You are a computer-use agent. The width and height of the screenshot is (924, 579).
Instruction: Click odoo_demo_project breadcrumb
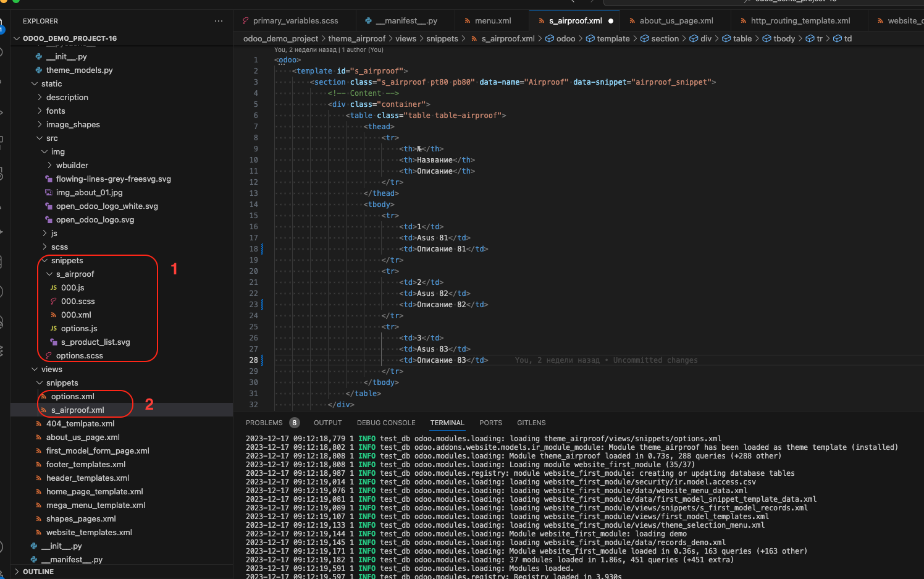(x=280, y=38)
